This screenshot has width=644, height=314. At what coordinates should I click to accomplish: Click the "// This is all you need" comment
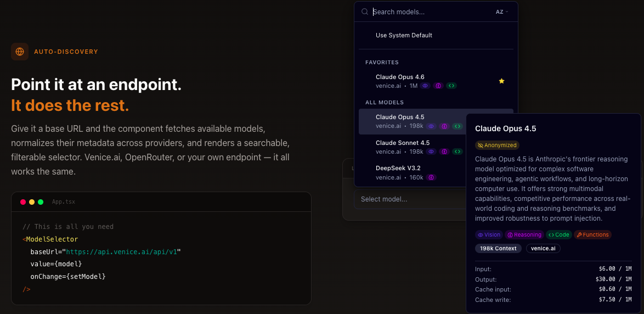pyautogui.click(x=68, y=227)
